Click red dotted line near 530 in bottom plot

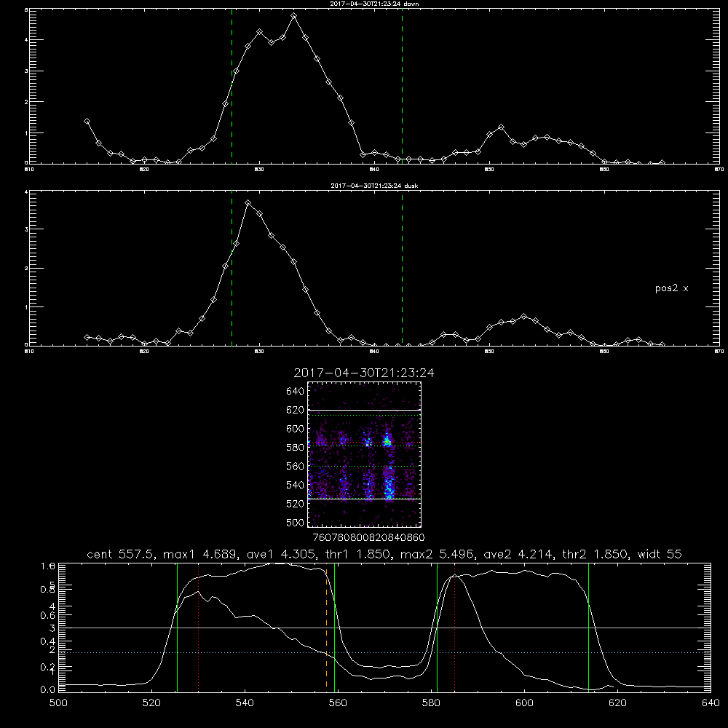click(198, 627)
